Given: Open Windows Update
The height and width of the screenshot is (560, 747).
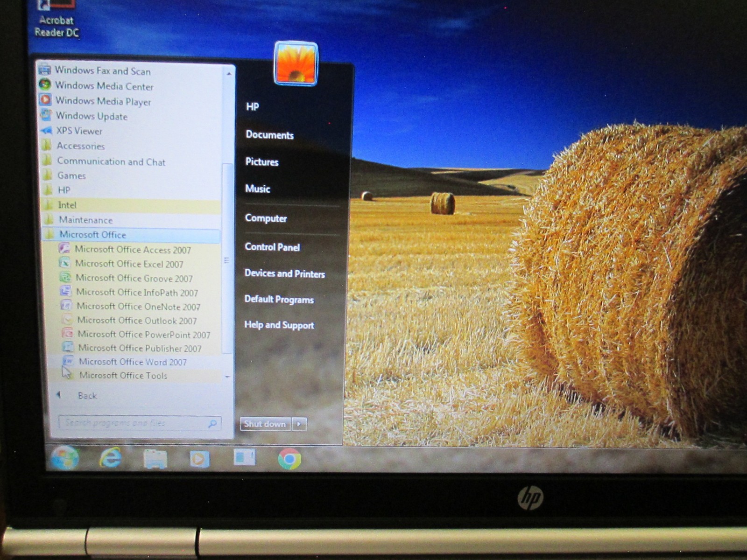Looking at the screenshot, I should [85, 116].
